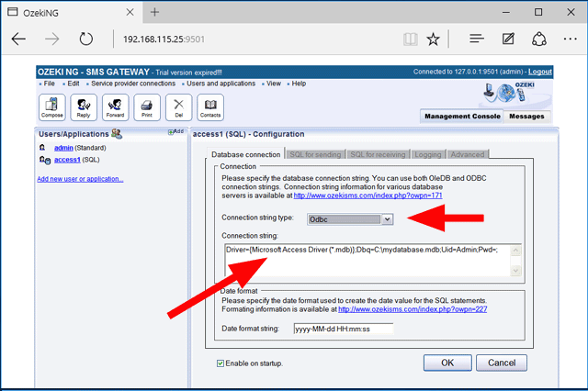Click the Forward message icon
Viewport: 588px width, 391px height.
click(x=116, y=106)
